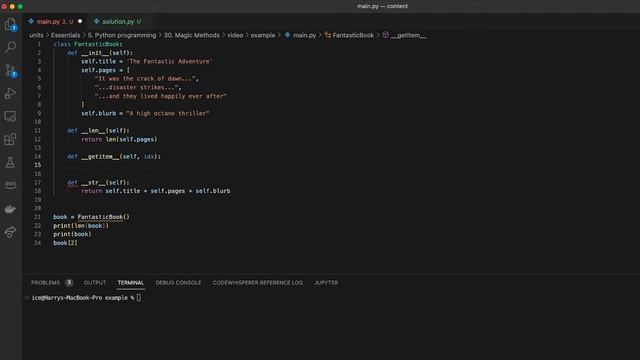640x360 pixels.
Task: Click 'def __str__(self):' text
Action: coord(98,182)
